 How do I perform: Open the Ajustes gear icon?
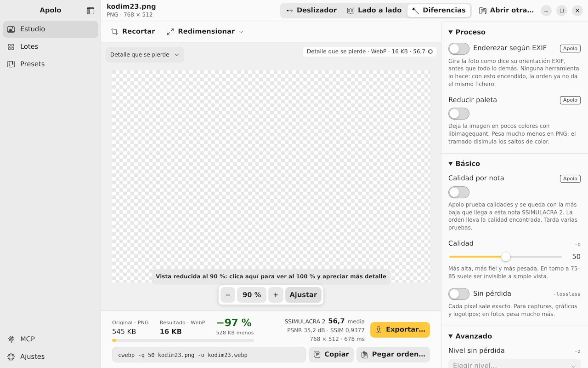[x=11, y=356]
